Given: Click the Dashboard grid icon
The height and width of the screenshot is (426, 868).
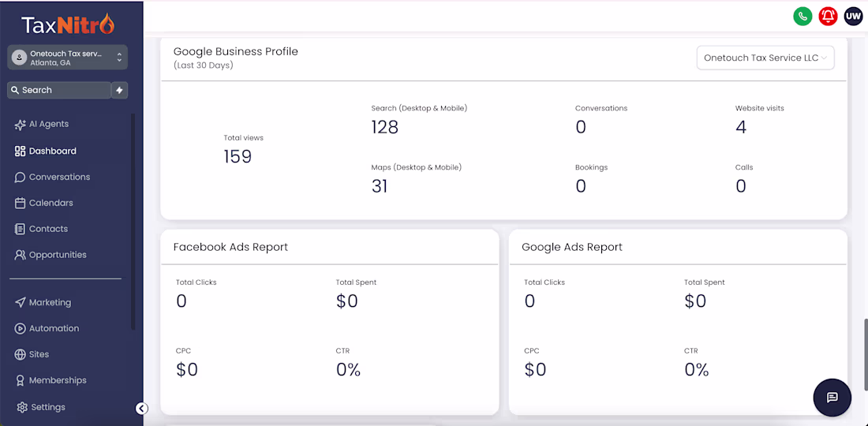Looking at the screenshot, I should (20, 151).
